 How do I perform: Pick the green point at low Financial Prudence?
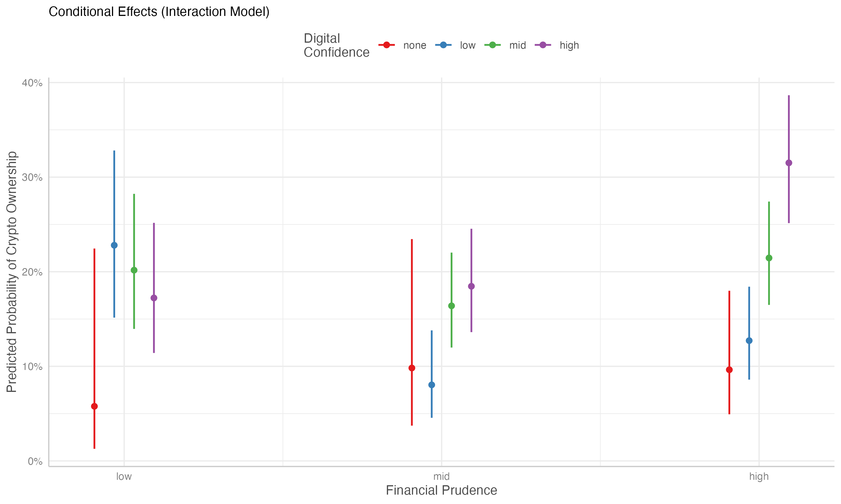click(134, 270)
